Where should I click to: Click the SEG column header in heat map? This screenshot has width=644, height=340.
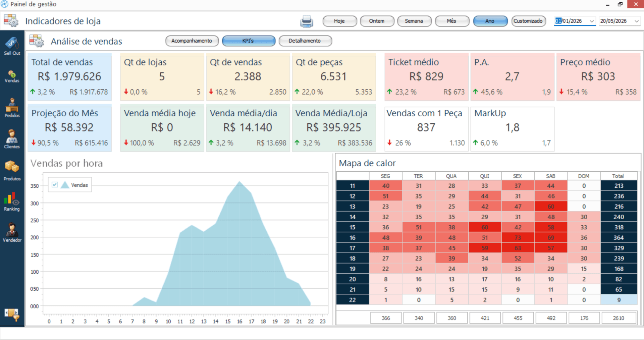tap(385, 176)
